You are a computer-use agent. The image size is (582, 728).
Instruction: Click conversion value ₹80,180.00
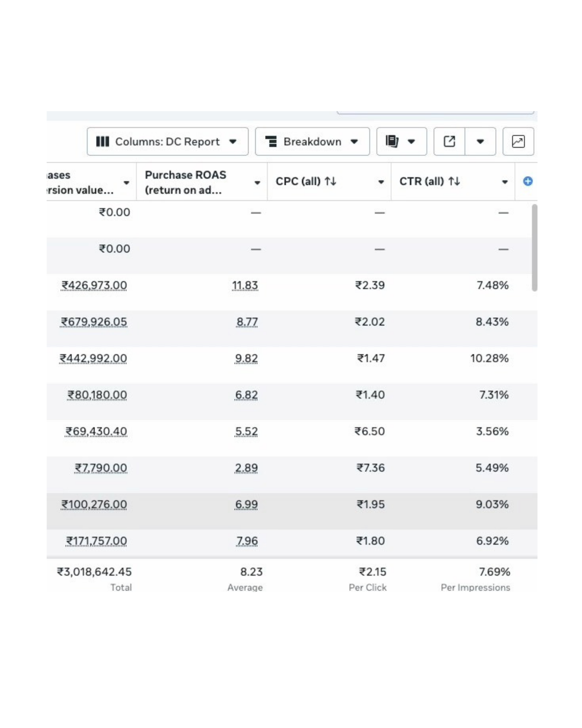[x=97, y=395]
